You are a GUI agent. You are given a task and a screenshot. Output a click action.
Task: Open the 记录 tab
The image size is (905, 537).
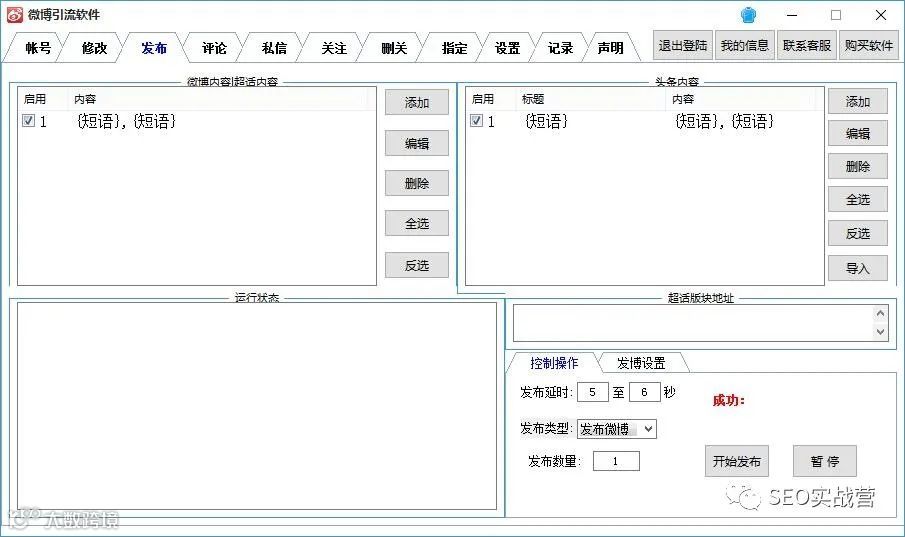(560, 48)
